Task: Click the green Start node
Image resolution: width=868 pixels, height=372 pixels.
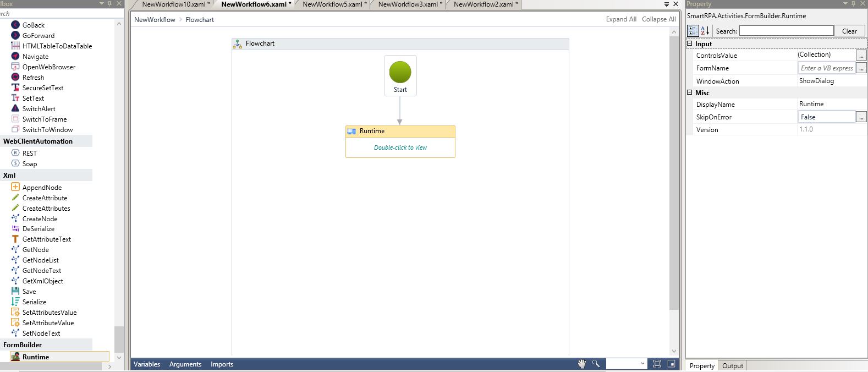Action: pyautogui.click(x=400, y=72)
